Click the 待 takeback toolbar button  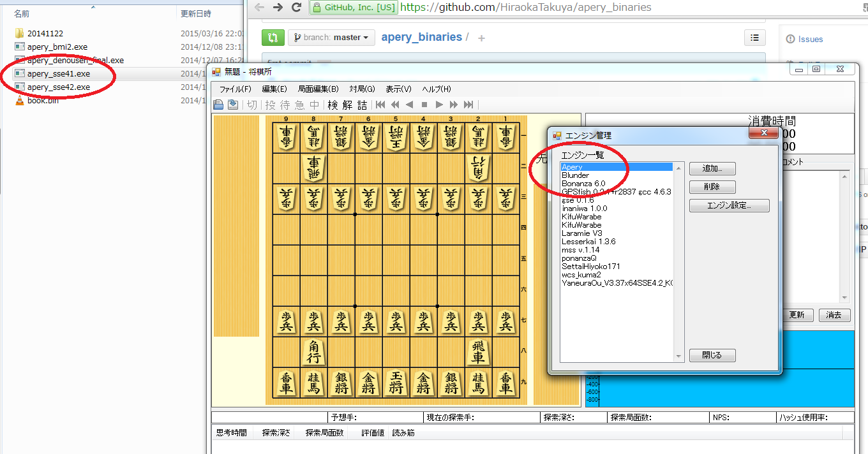pyautogui.click(x=285, y=105)
